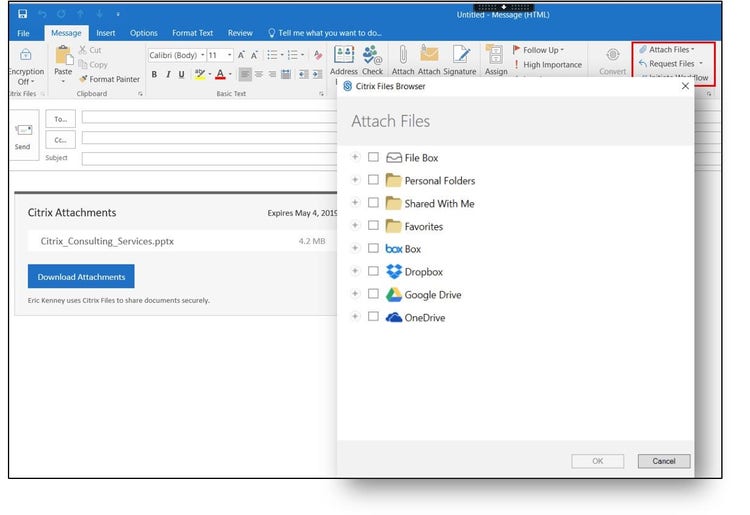Toggle Underline formatting
The width and height of the screenshot is (750, 515).
click(181, 74)
